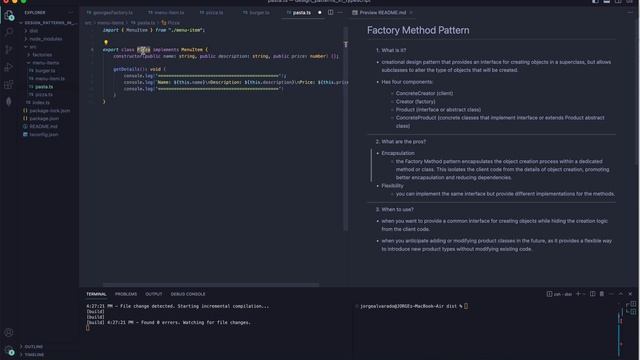Switch to the Output panel tab
The width and height of the screenshot is (640, 360).
tap(153, 294)
